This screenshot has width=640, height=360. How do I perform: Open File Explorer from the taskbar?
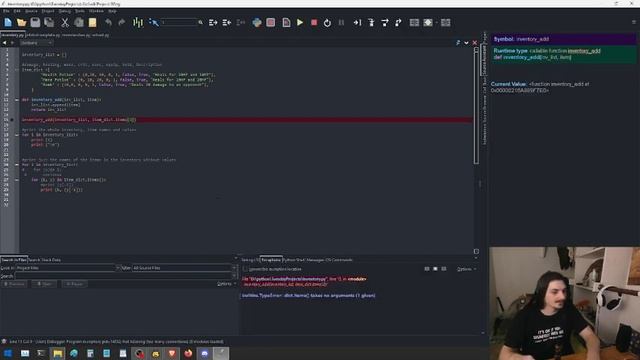point(58,353)
